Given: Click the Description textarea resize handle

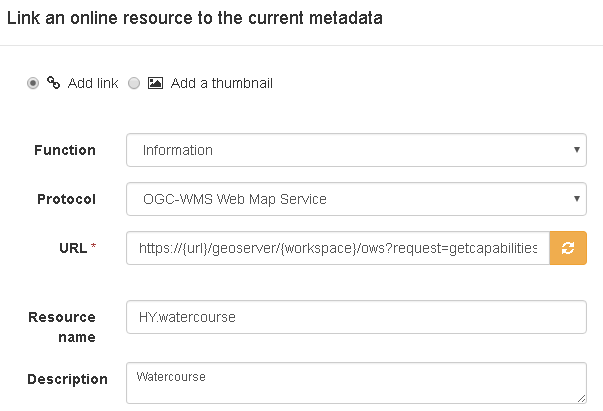Looking at the screenshot, I should pos(581,399).
